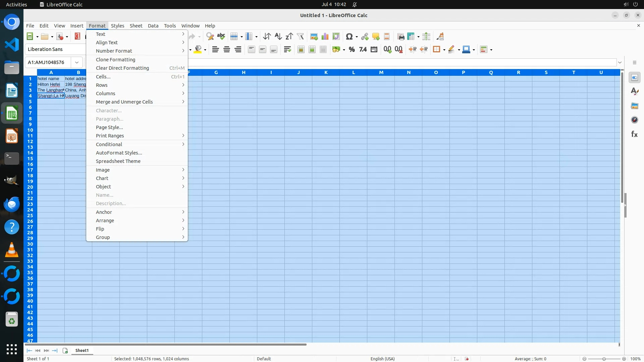Toggle the AutoFilter funnel button
The width and height of the screenshot is (644, 362).
tap(300, 37)
